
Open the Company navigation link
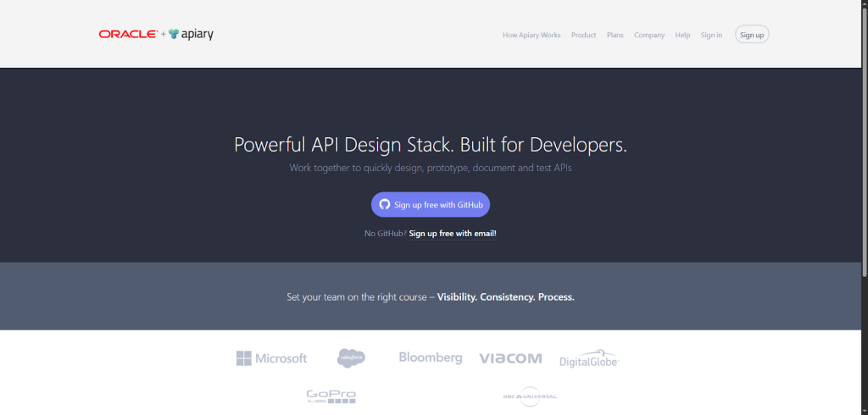(649, 35)
